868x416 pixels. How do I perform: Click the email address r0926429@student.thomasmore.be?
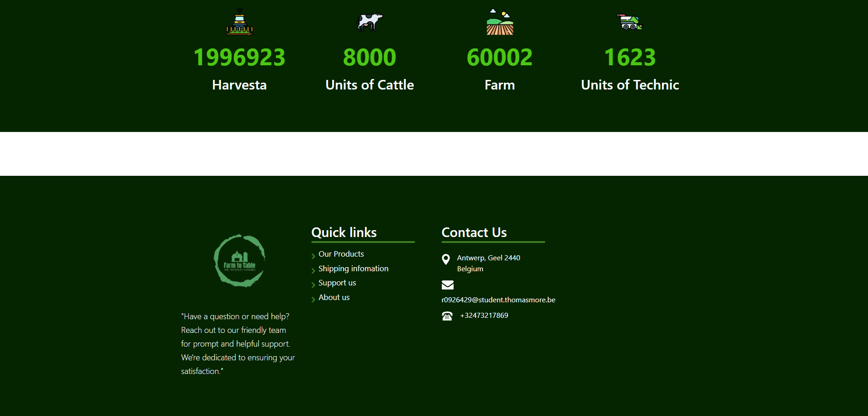pyautogui.click(x=498, y=300)
